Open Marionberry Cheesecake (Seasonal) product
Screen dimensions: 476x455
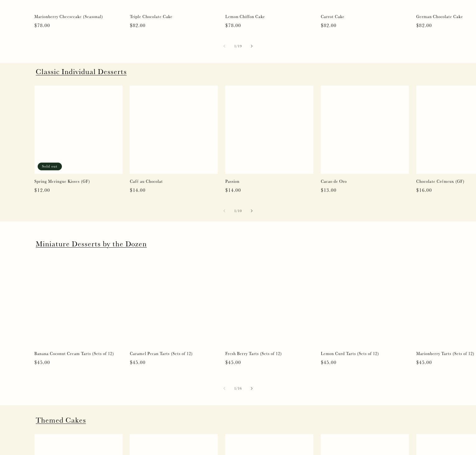click(68, 17)
